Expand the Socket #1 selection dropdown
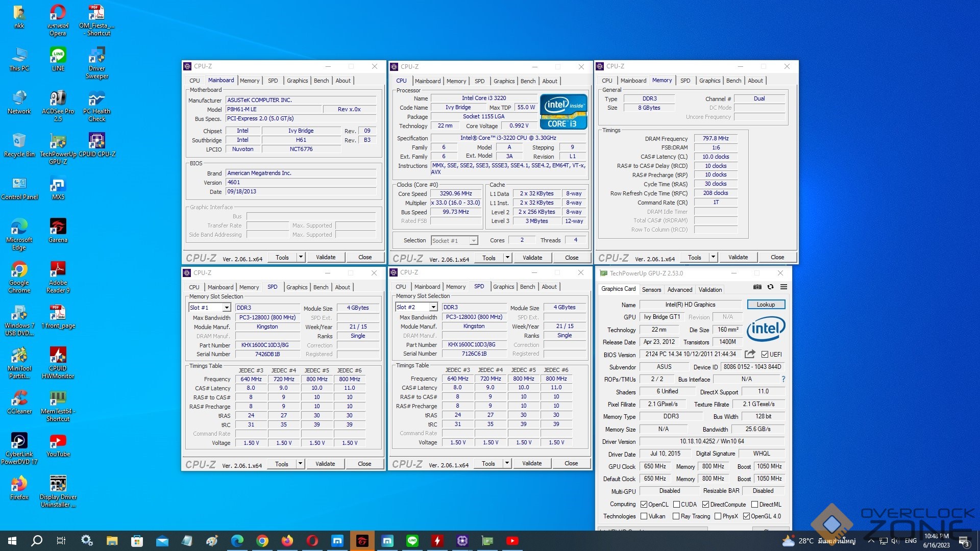Screen dimensions: 980x551 (473, 241)
